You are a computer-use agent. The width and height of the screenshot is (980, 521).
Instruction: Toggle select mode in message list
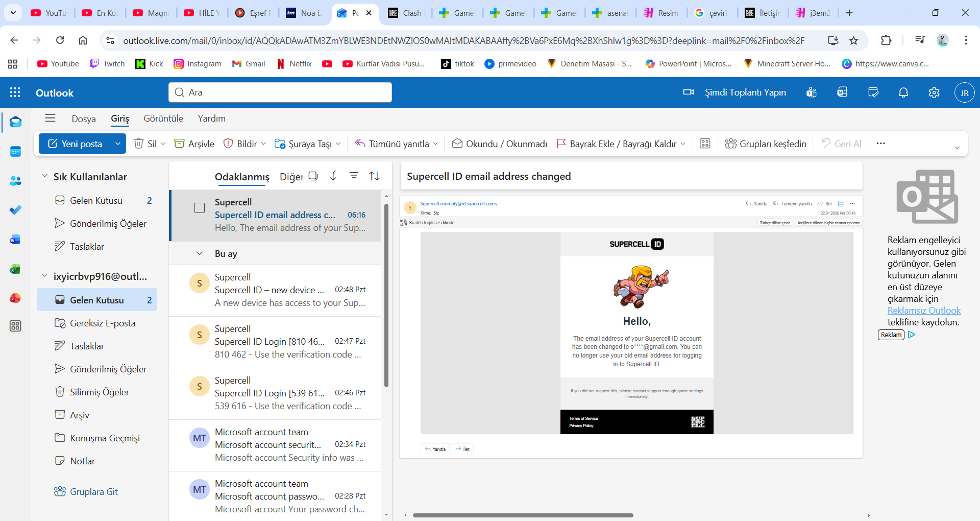313,176
